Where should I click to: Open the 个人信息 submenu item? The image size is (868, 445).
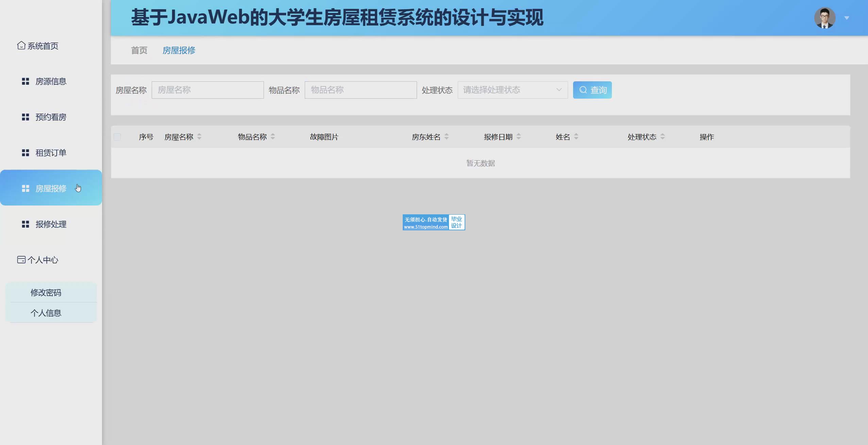click(x=46, y=313)
